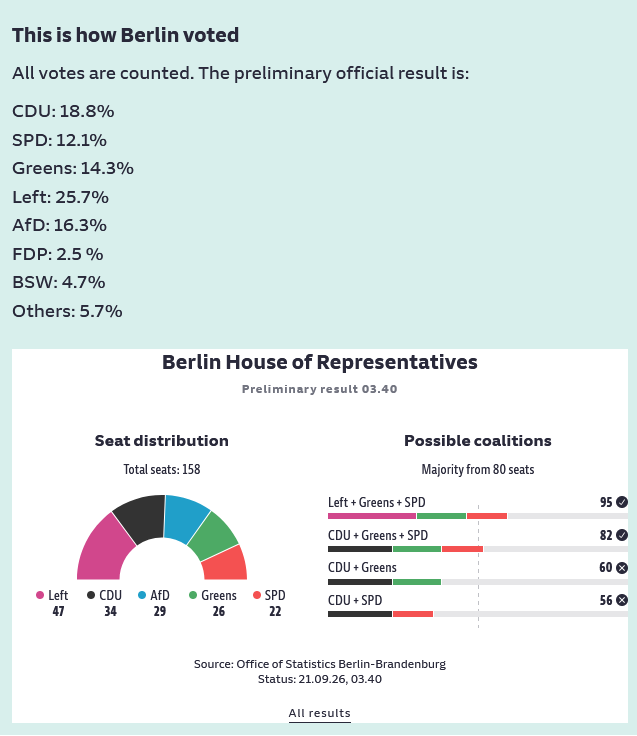Screen dimensions: 637x736
Task: Click the checkmark icon beside 95 seats
Action: [x=622, y=502]
